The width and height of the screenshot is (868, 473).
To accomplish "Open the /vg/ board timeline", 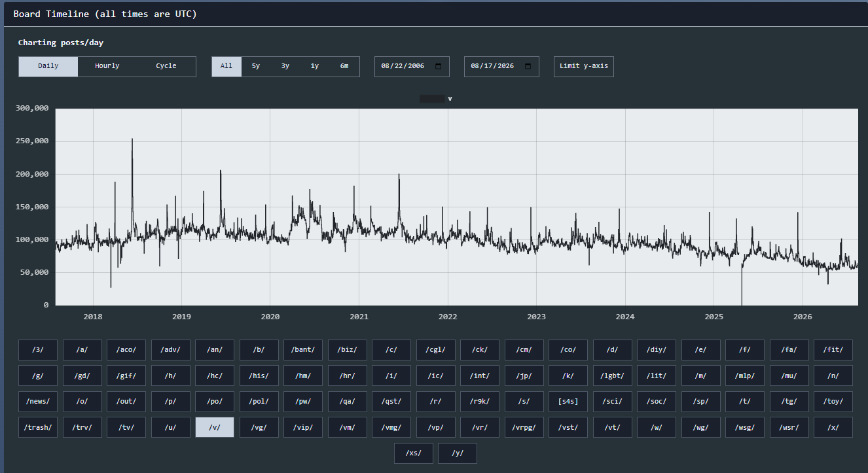I will coord(259,427).
